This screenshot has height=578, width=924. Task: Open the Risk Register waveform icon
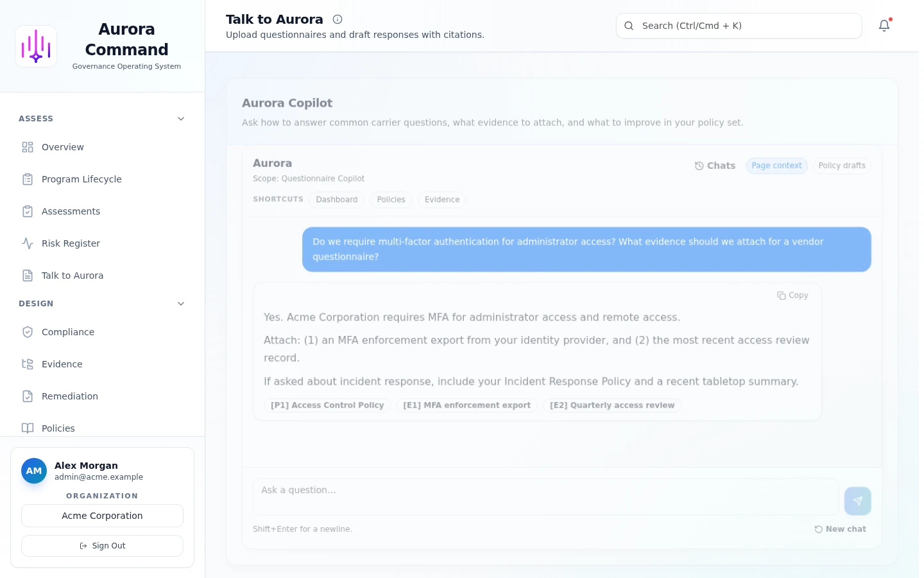[28, 243]
